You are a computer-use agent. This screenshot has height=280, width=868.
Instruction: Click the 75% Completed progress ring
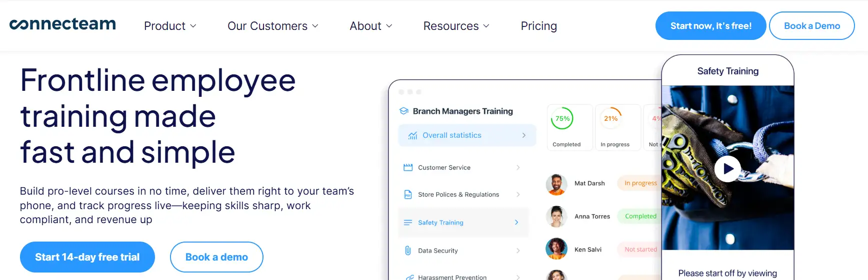click(x=562, y=118)
